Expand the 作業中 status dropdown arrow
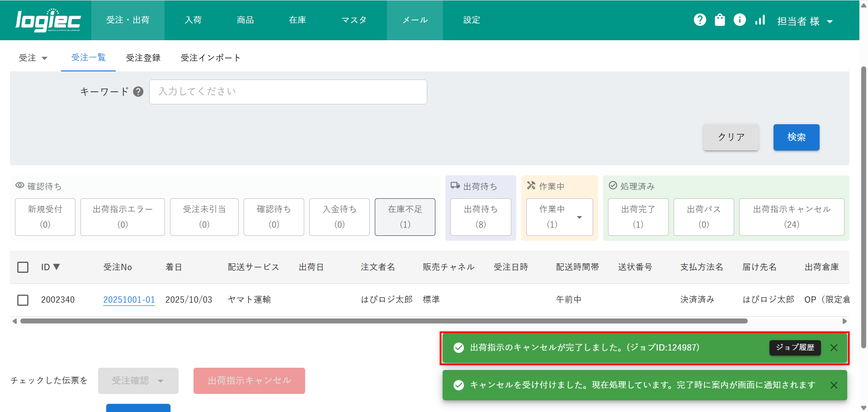The width and height of the screenshot is (868, 412). 580,217
